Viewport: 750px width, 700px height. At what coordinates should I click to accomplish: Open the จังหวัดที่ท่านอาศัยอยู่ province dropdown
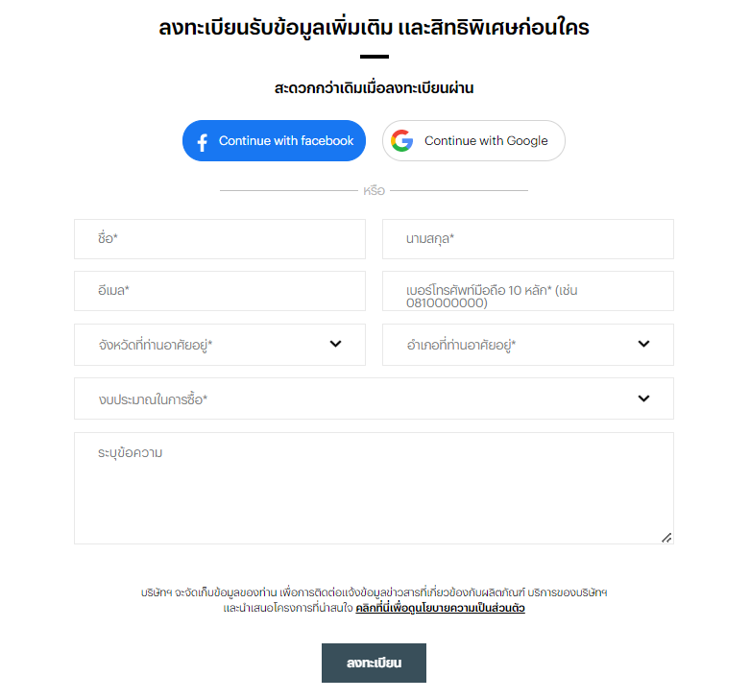[220, 345]
